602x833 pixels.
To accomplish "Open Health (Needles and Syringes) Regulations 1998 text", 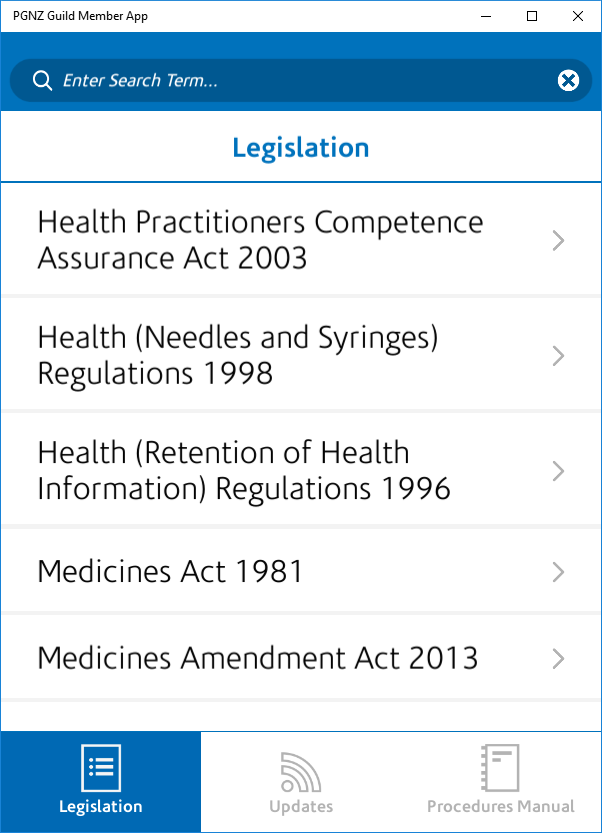I will coord(237,356).
